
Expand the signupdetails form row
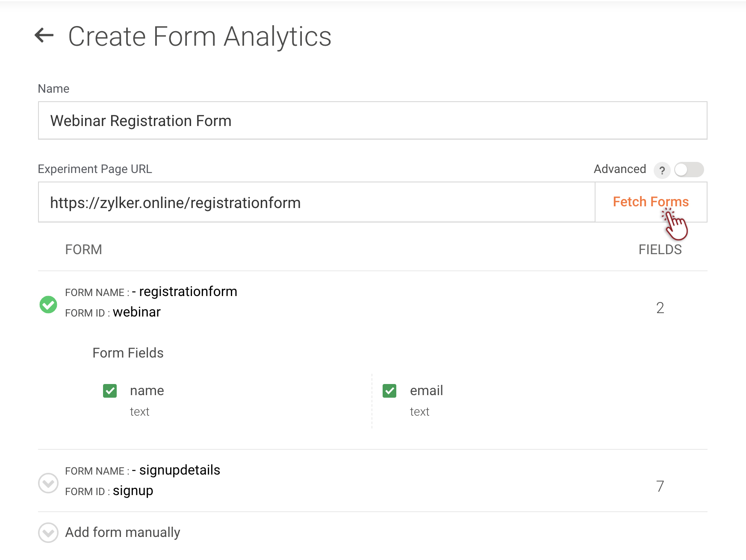pyautogui.click(x=48, y=483)
